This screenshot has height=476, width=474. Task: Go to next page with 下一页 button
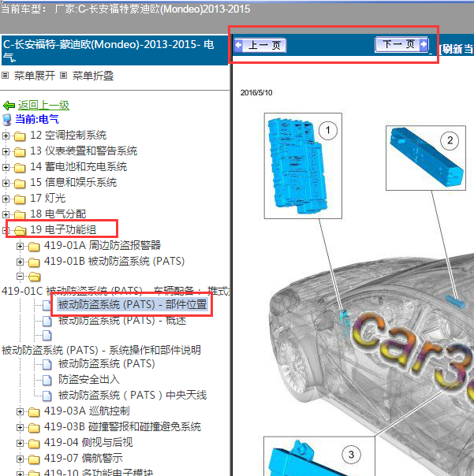tap(401, 45)
